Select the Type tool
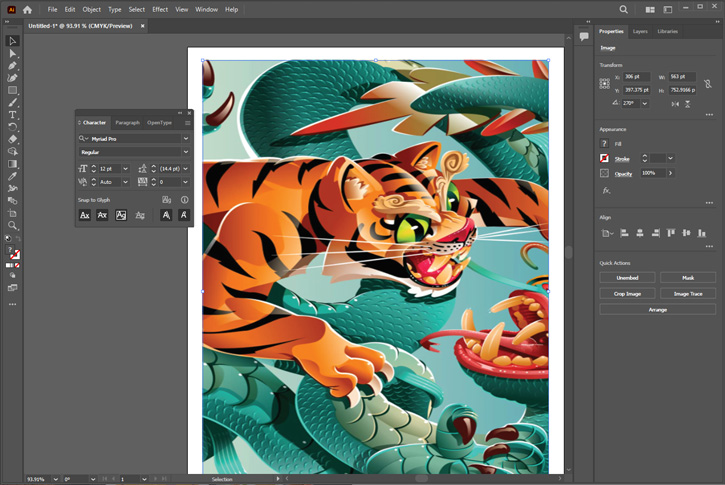This screenshot has width=725, height=485. click(12, 115)
